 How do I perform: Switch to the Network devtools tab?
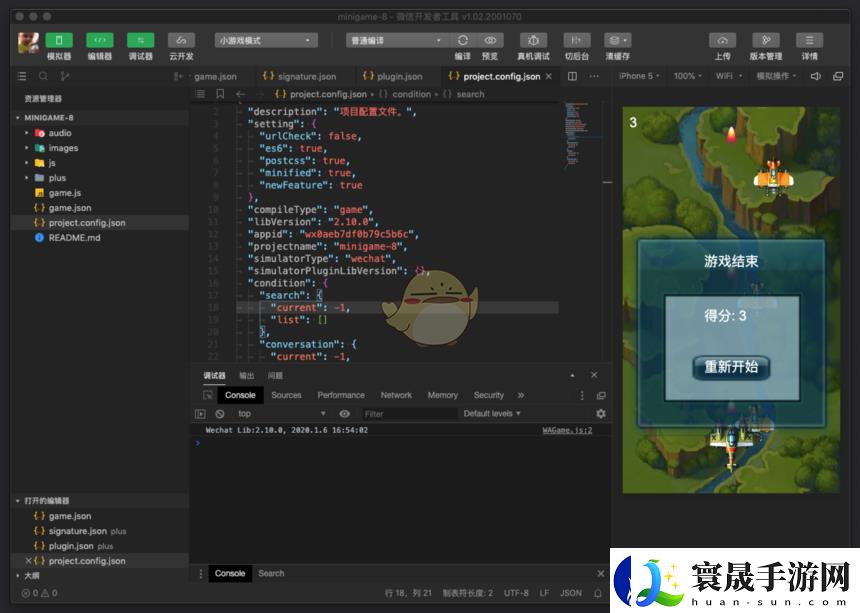click(396, 395)
